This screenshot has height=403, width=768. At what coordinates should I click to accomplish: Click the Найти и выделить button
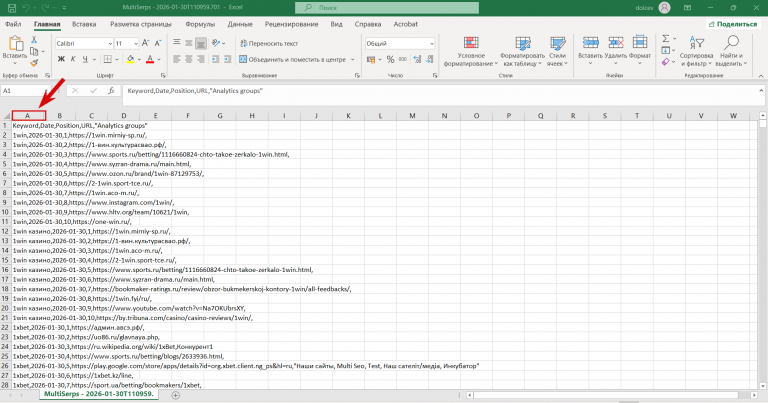pos(731,51)
